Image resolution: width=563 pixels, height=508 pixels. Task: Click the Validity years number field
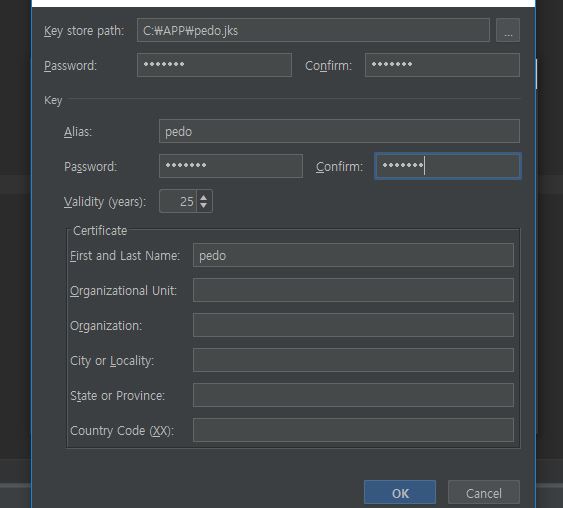tap(178, 201)
